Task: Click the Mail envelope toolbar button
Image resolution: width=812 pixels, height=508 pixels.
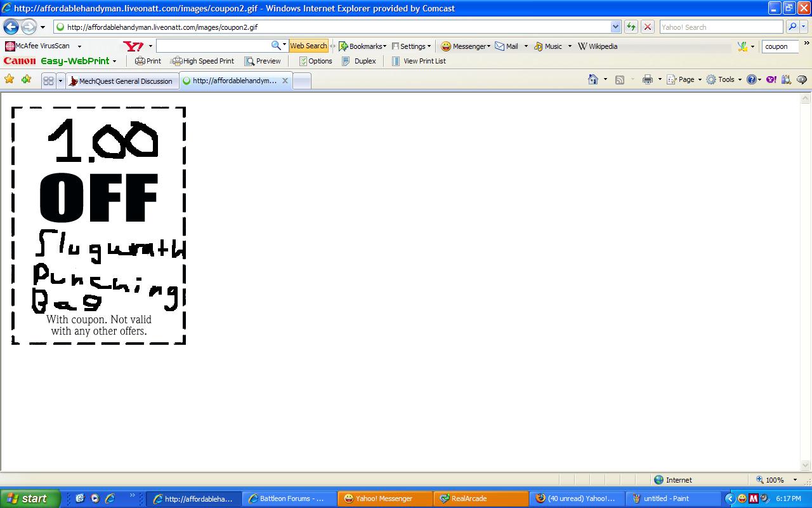Action: pyautogui.click(x=507, y=46)
